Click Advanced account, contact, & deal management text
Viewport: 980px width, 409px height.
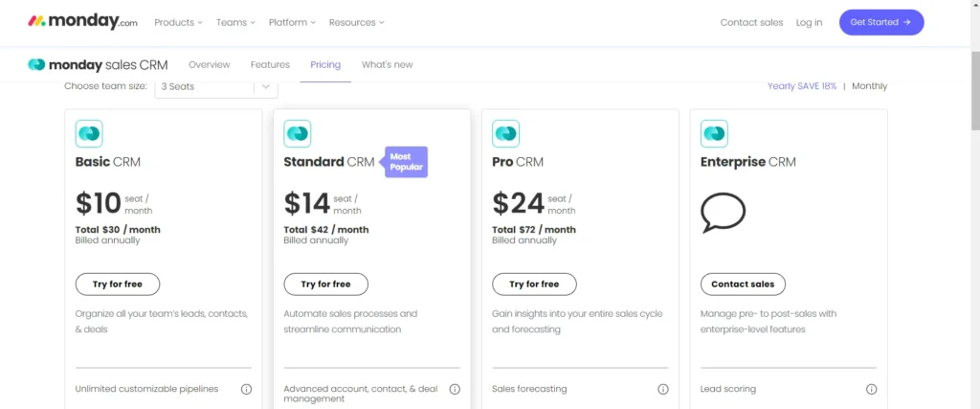(x=361, y=394)
